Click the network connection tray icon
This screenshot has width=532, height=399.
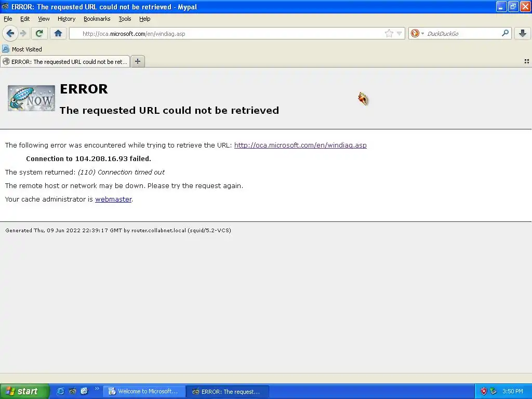[494, 391]
